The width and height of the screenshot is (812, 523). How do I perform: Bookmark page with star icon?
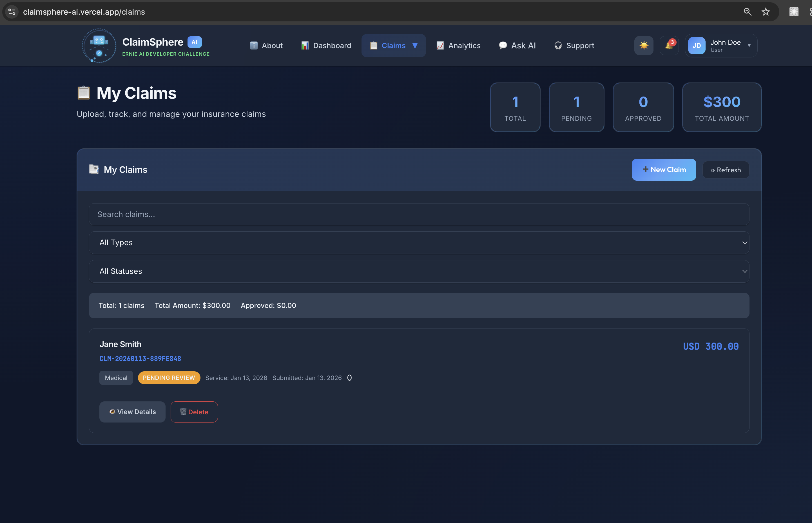[x=766, y=12]
